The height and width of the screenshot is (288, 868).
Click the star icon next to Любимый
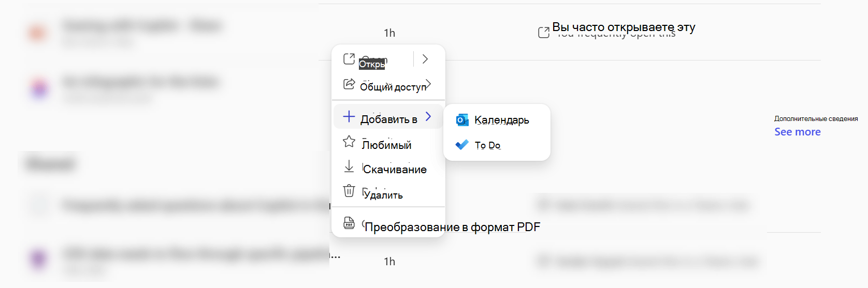[349, 142]
